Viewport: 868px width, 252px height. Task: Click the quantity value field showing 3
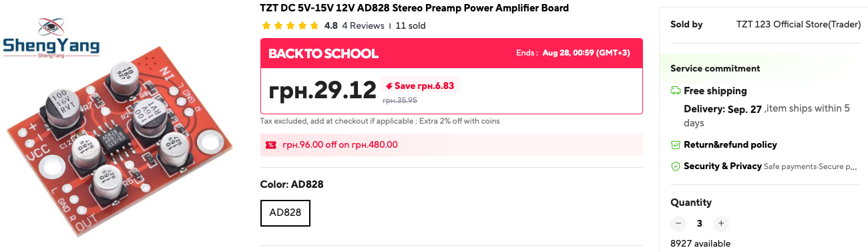point(700,223)
